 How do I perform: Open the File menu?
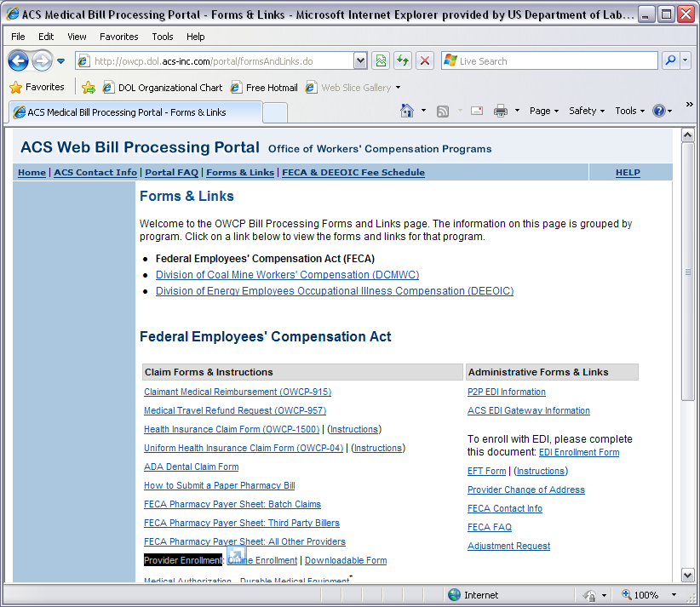[18, 37]
